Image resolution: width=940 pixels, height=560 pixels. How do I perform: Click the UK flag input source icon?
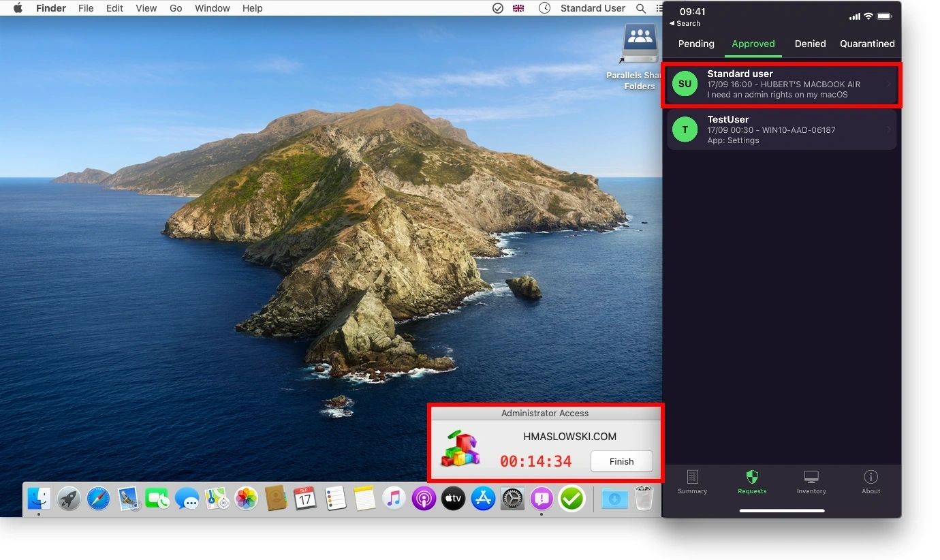[x=519, y=8]
